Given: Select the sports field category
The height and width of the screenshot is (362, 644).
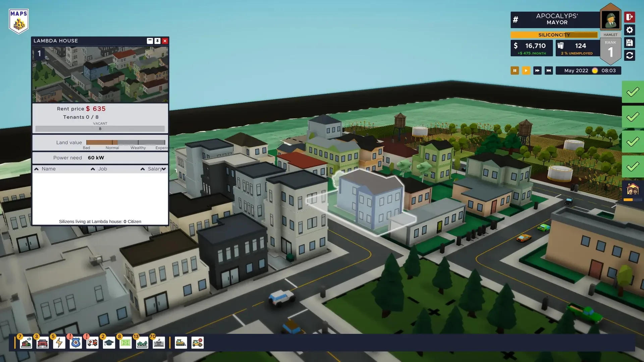Looking at the screenshot, I should (125, 343).
